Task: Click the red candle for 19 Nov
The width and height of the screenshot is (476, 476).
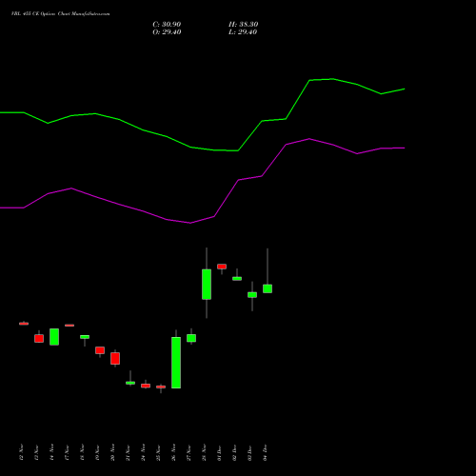Action: (x=100, y=350)
